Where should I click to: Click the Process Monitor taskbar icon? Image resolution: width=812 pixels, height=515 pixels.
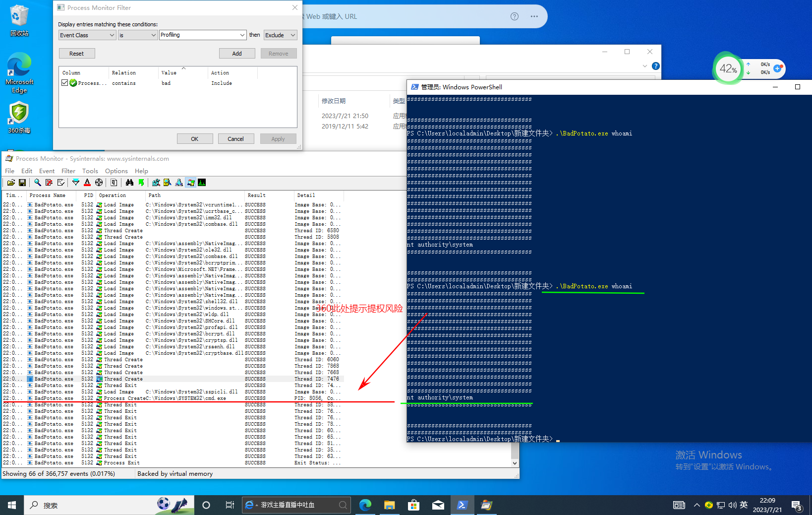click(x=486, y=505)
